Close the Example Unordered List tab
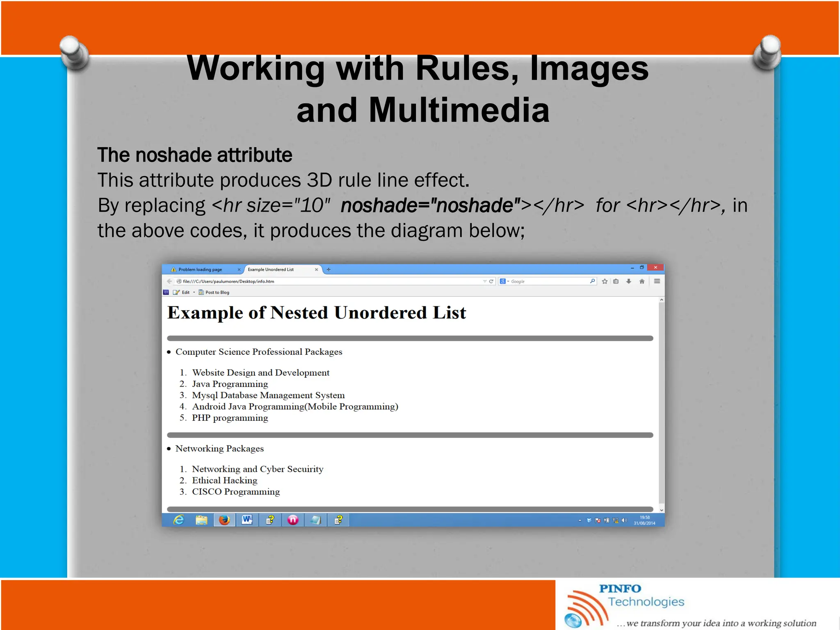 pos(316,269)
